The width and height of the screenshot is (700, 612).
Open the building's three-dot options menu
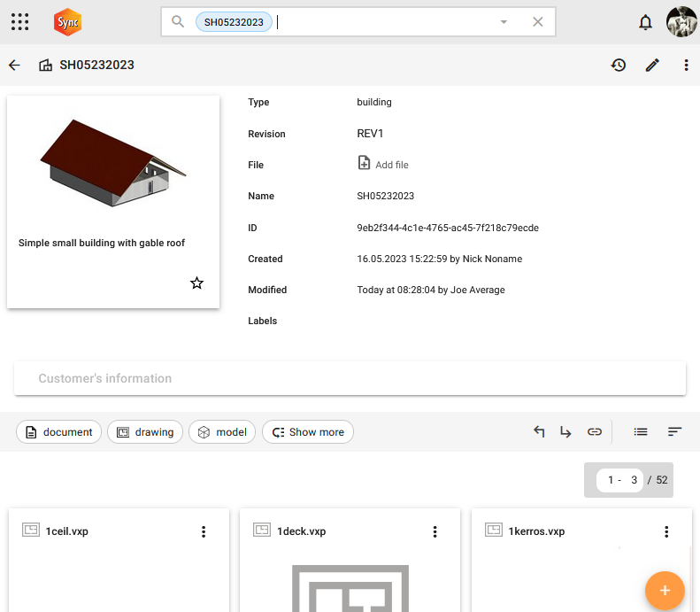(687, 65)
